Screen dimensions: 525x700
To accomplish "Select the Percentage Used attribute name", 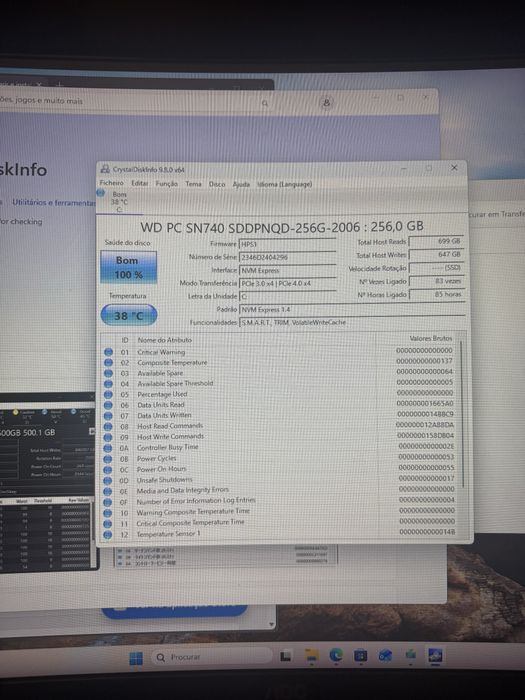I will click(x=162, y=394).
